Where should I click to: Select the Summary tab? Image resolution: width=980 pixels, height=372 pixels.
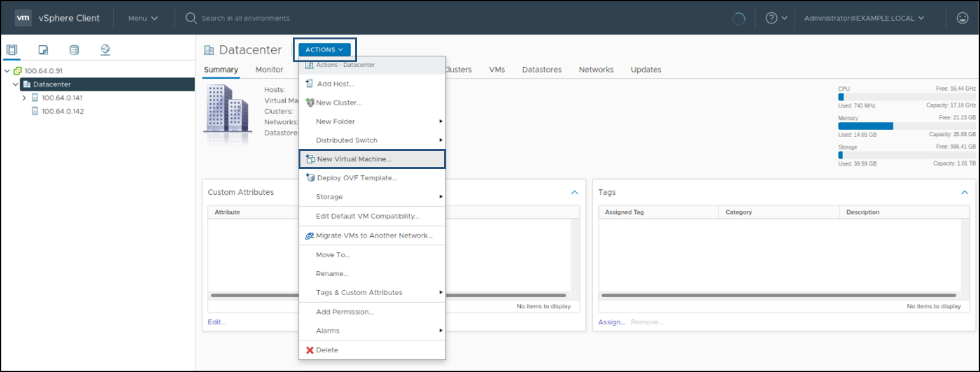(x=221, y=70)
